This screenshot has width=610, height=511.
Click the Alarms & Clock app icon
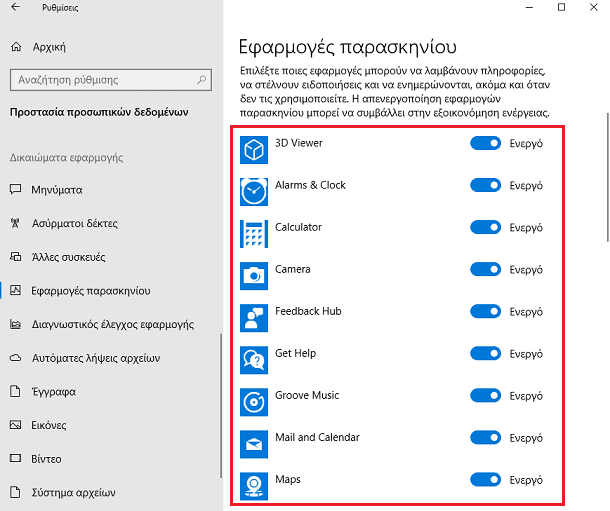pyautogui.click(x=254, y=192)
